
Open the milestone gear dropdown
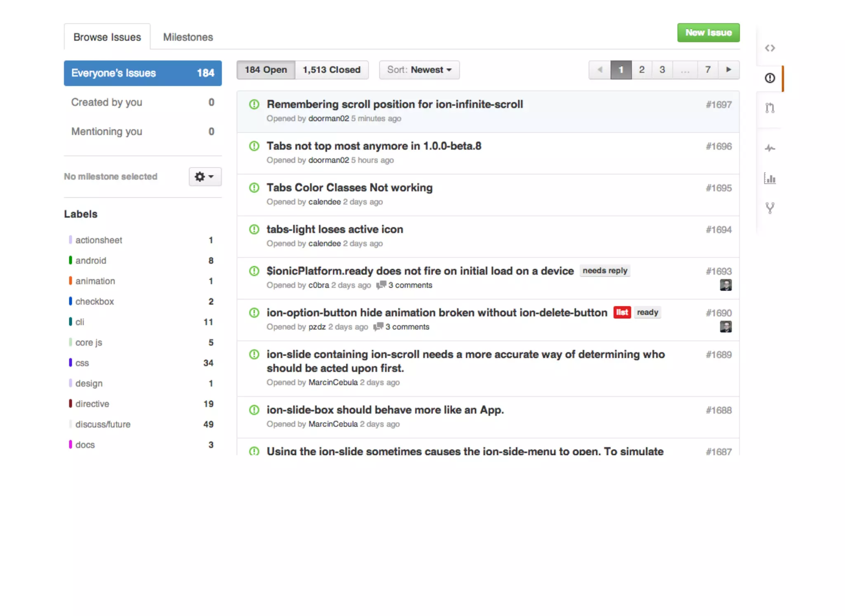pos(205,176)
